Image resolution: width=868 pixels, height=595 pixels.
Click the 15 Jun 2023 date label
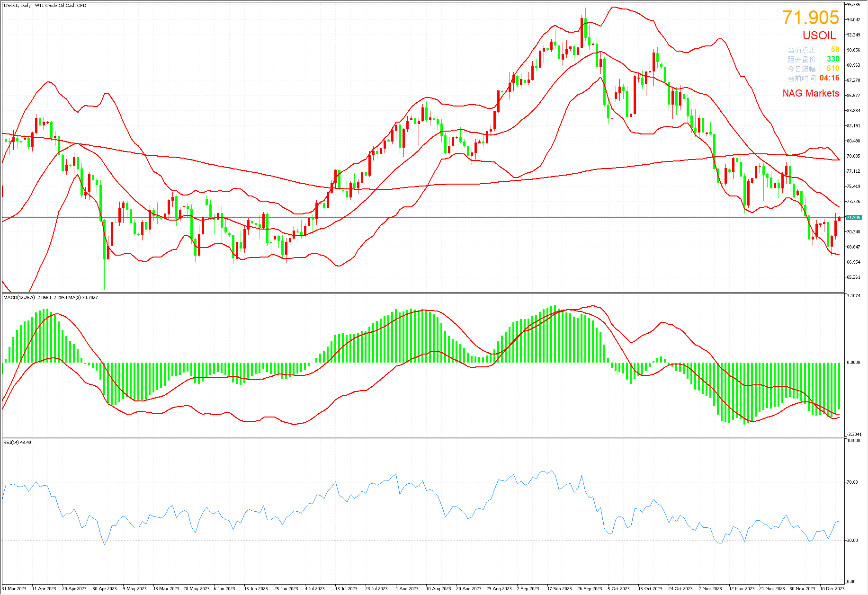pos(256,589)
